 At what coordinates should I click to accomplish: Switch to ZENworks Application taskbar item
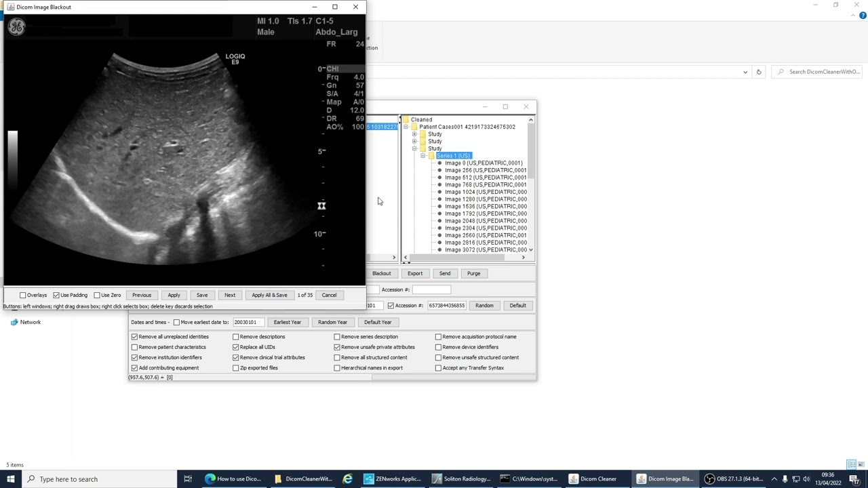[x=393, y=479]
